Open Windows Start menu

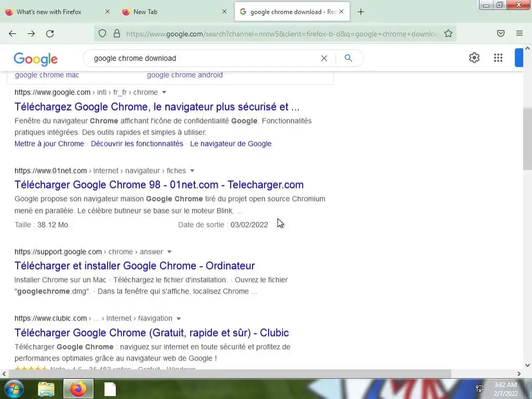tap(14, 389)
